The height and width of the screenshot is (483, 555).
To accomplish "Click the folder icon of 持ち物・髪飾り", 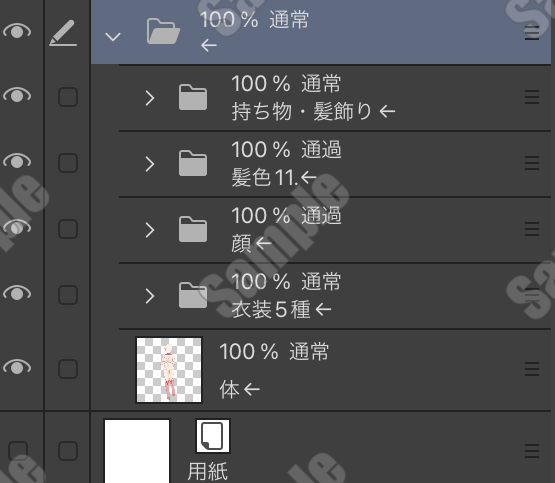I will tap(193, 97).
